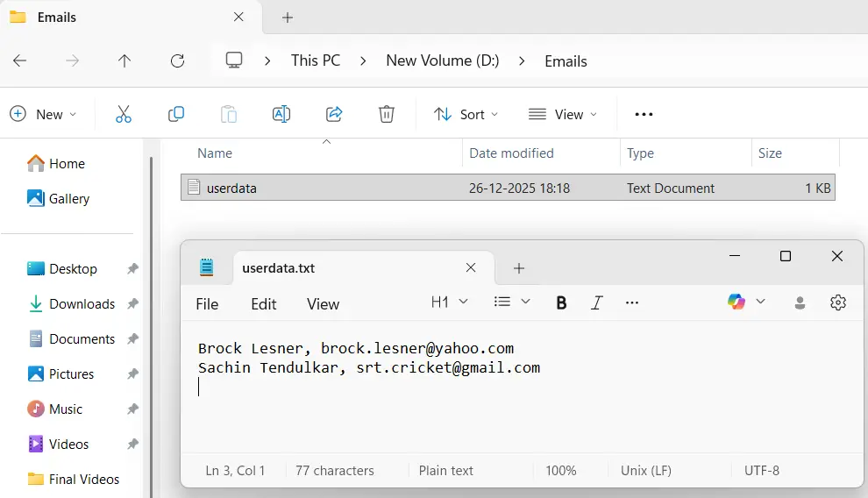
Task: Open Videos in the navigation pane
Action: click(58, 444)
